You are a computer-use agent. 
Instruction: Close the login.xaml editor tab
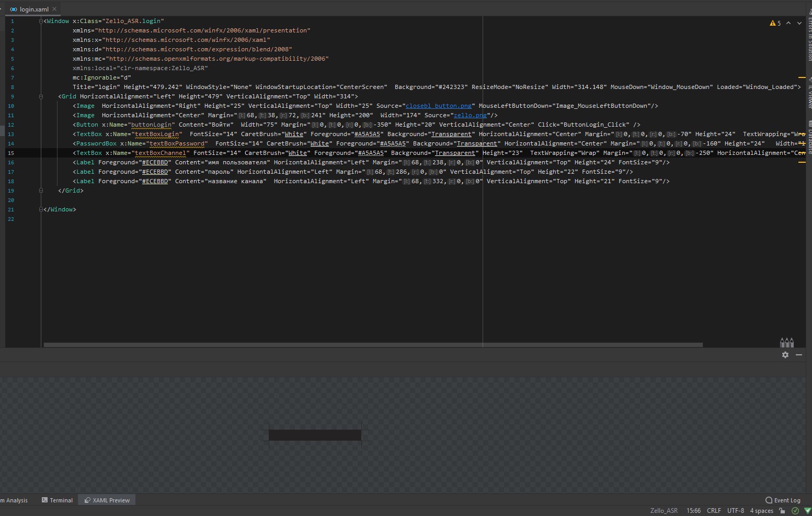(x=54, y=9)
